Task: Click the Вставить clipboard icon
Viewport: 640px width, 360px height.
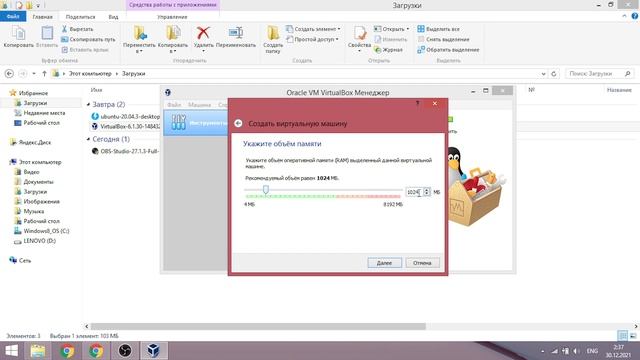Action: (x=47, y=37)
